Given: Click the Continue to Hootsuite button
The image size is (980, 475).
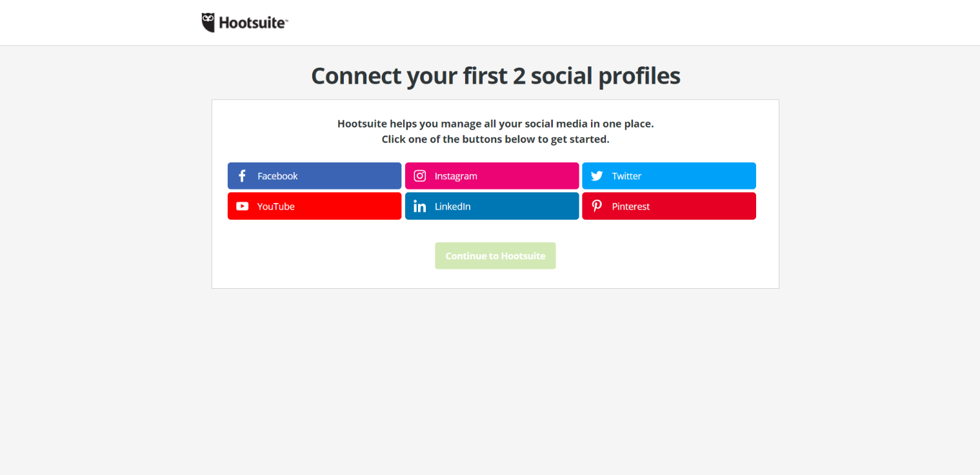Looking at the screenshot, I should coord(495,256).
